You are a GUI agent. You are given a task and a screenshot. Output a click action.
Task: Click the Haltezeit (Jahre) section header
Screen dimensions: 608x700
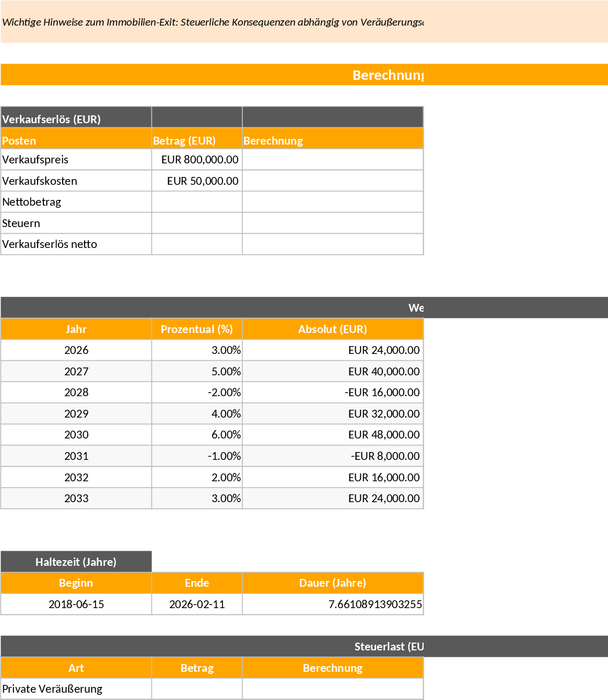pyautogui.click(x=76, y=562)
